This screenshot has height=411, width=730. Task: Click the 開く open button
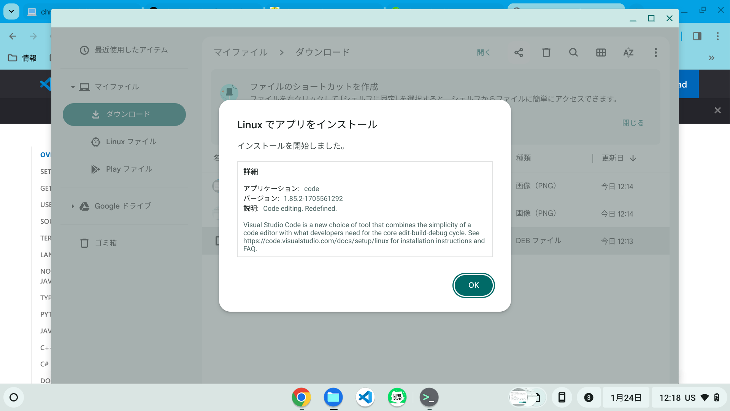(483, 53)
